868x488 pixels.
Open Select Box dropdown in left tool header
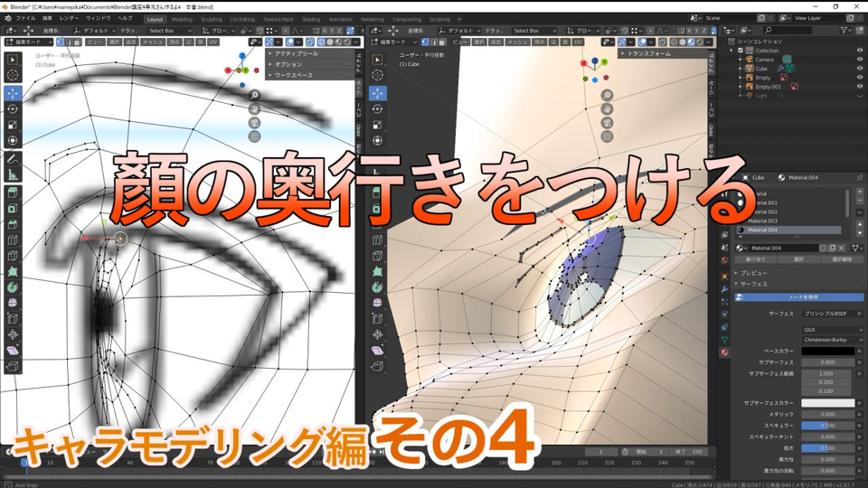(x=168, y=31)
